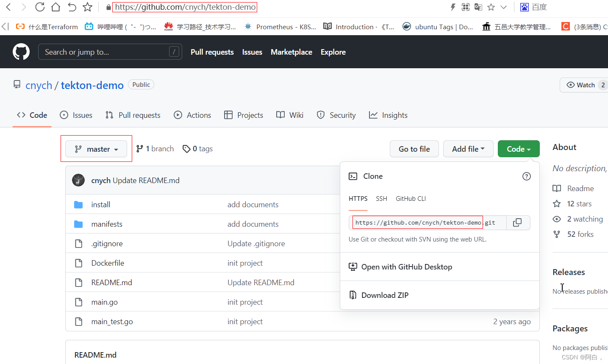Screen dimensions: 608x364
Task: Open the 什么是Terraform bookmark
Action: click(x=47, y=27)
